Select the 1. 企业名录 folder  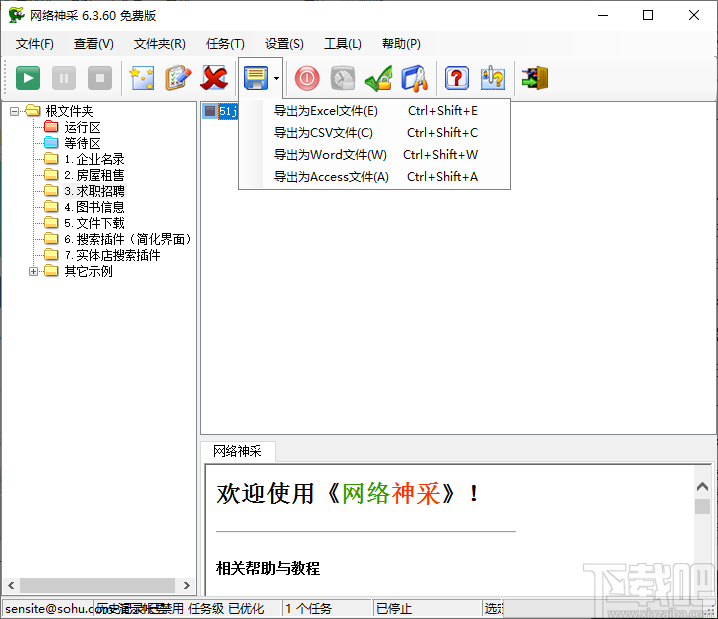94,159
